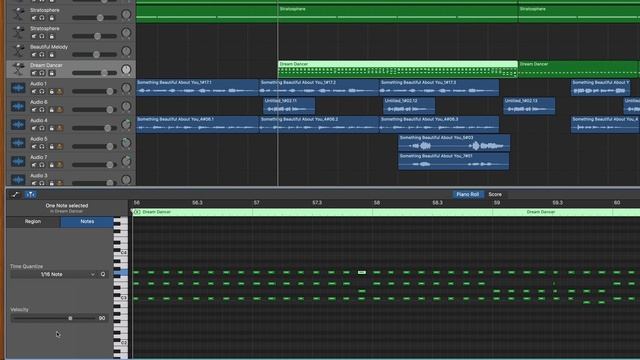Click the Audio 1 waveform track icon

pyautogui.click(x=18, y=88)
